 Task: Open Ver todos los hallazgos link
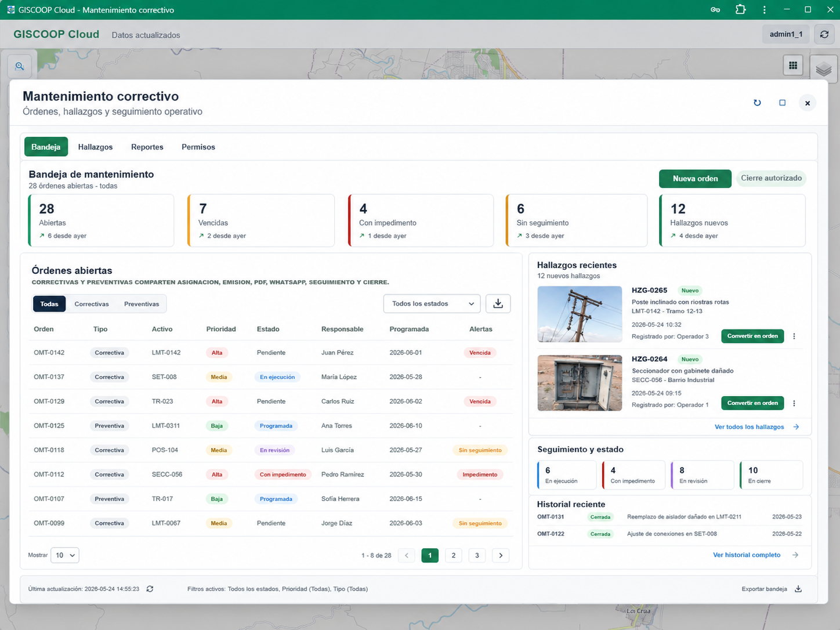tap(749, 427)
